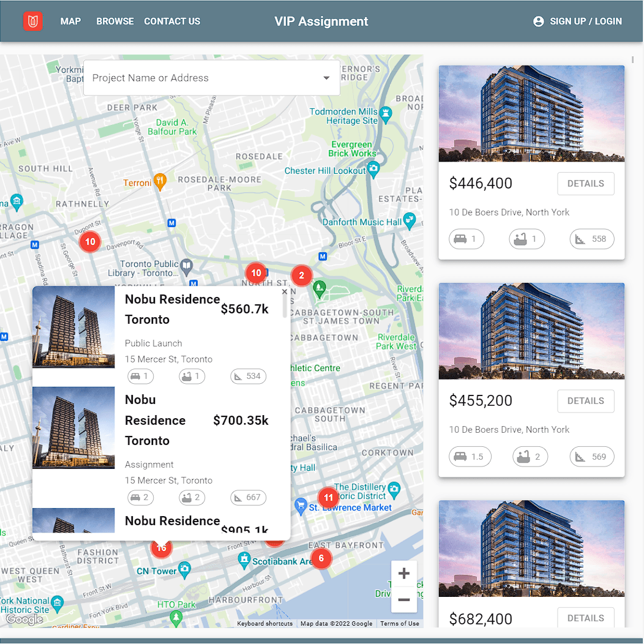Open the BROWSE nav item
The height and width of the screenshot is (644, 644).
pyautogui.click(x=115, y=21)
